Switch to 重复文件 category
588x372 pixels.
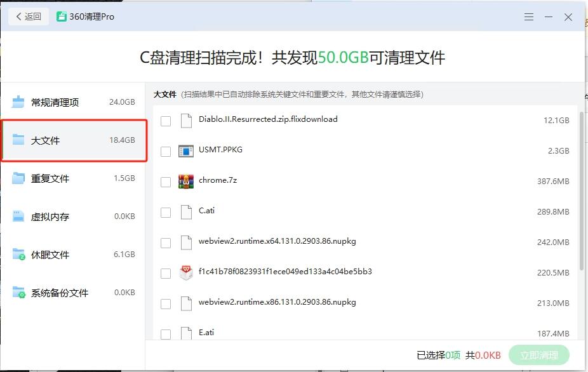point(73,178)
